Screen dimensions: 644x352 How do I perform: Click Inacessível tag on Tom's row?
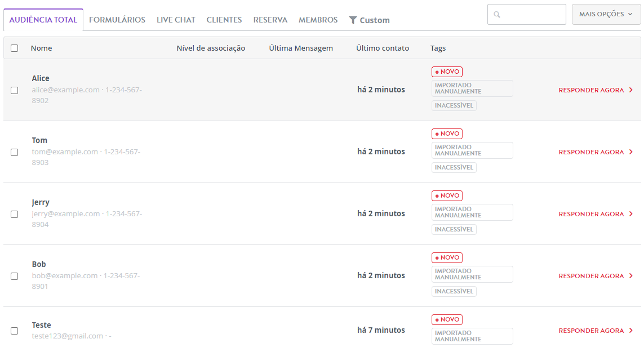point(454,168)
